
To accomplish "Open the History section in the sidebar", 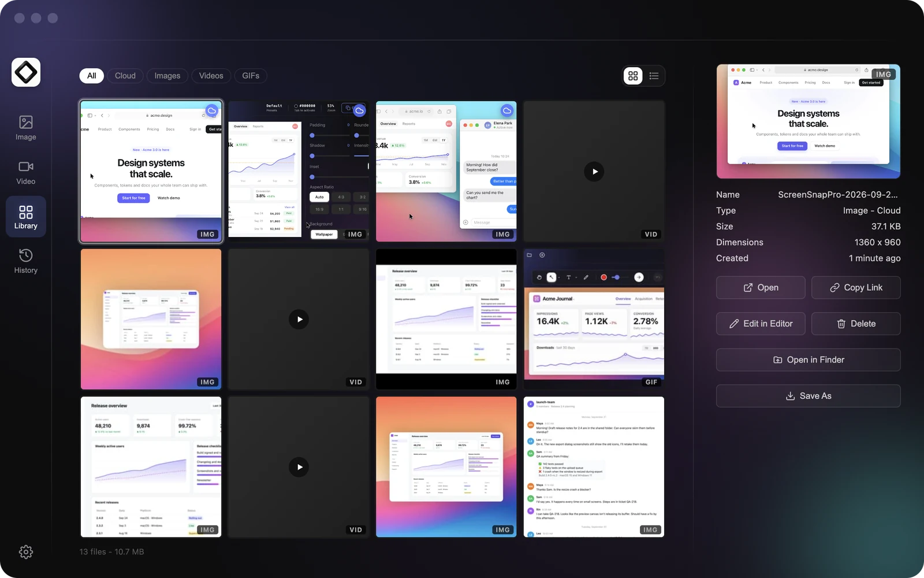I will 25,261.
